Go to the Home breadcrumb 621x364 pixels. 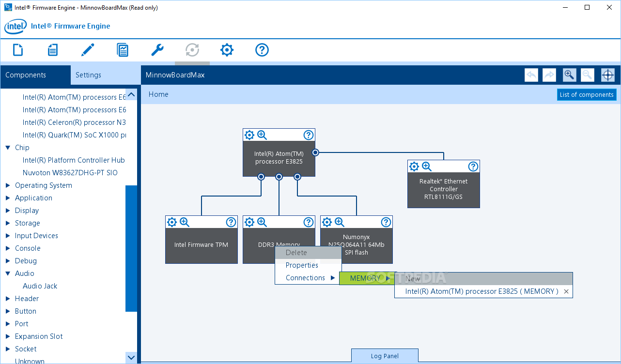click(158, 94)
